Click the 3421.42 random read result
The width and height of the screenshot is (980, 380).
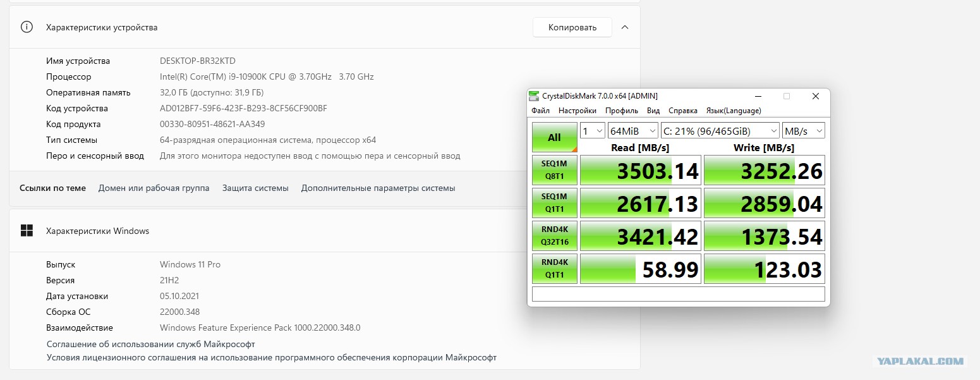click(641, 236)
